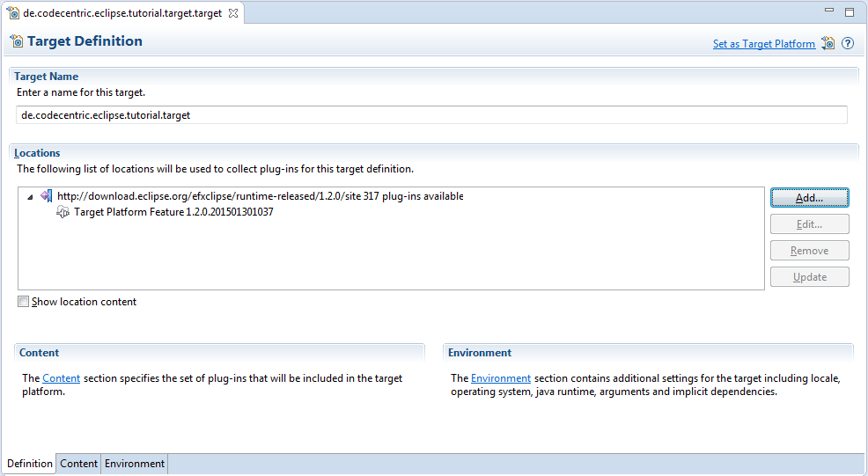Click the Target Platform Feature icon
This screenshot has width=868, height=476.
(63, 212)
